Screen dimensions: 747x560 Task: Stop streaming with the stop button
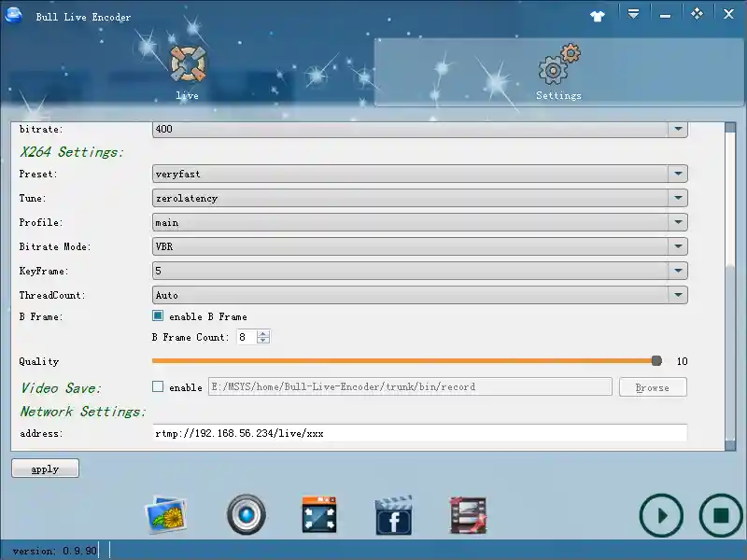pyautogui.click(x=721, y=516)
